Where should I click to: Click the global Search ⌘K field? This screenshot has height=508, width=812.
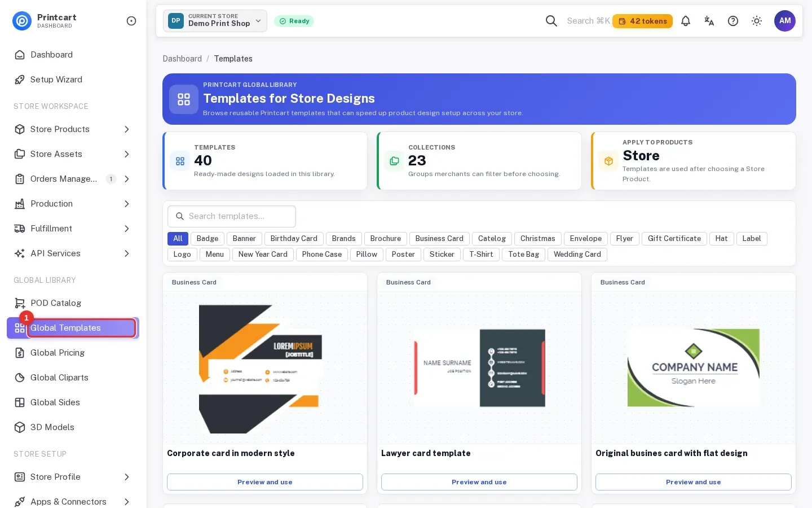(588, 21)
